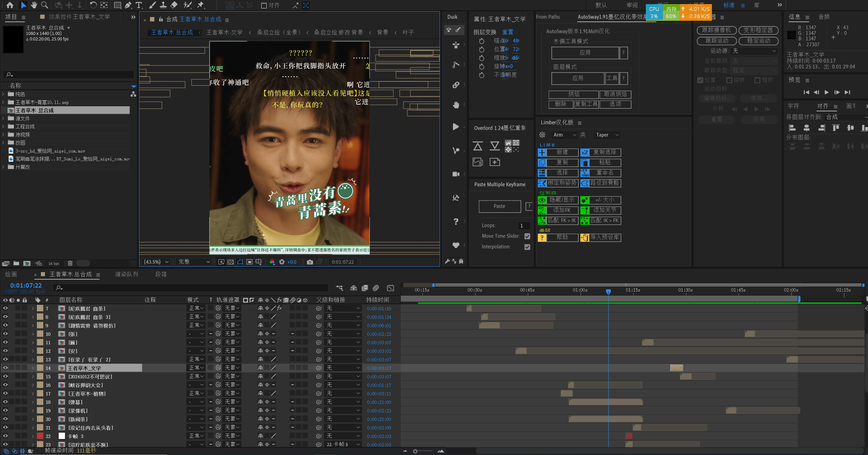
Task: Expand the 源文件 folder in the Project panel
Action: point(3,119)
